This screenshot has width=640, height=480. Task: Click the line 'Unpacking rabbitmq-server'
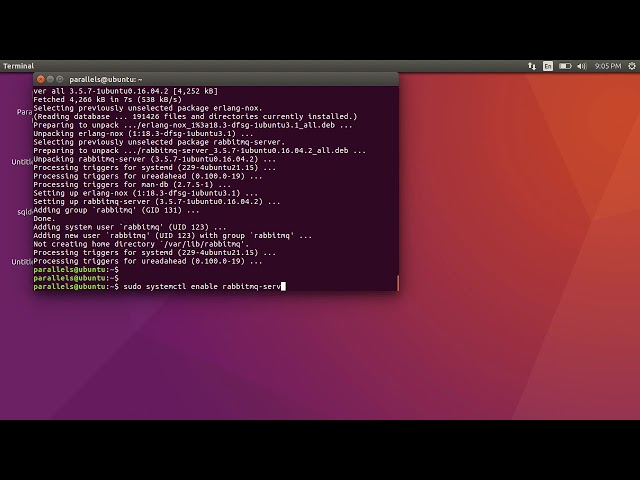pos(155,159)
